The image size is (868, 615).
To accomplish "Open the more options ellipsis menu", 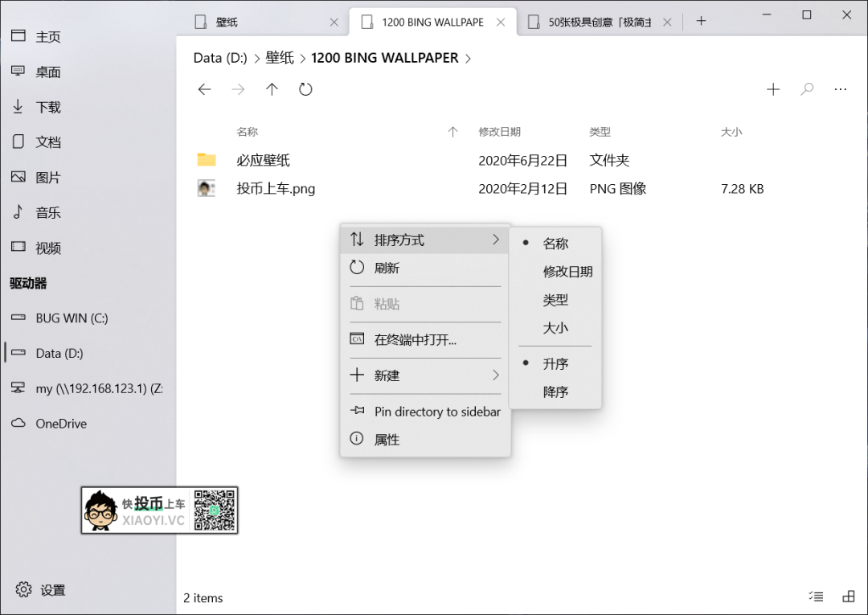I will pos(841,89).
